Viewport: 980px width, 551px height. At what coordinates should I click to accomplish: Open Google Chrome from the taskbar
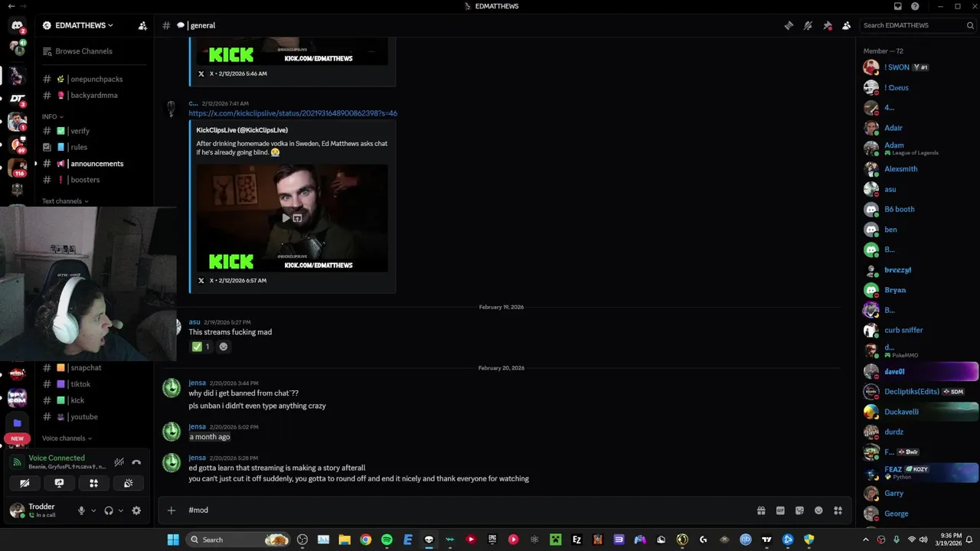point(366,540)
